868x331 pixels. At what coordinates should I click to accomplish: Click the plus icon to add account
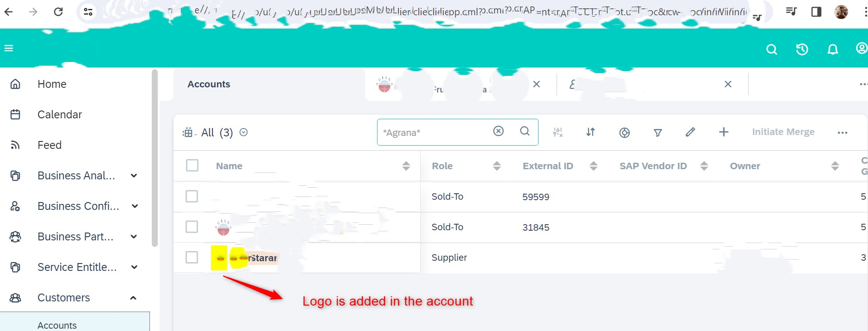[724, 132]
